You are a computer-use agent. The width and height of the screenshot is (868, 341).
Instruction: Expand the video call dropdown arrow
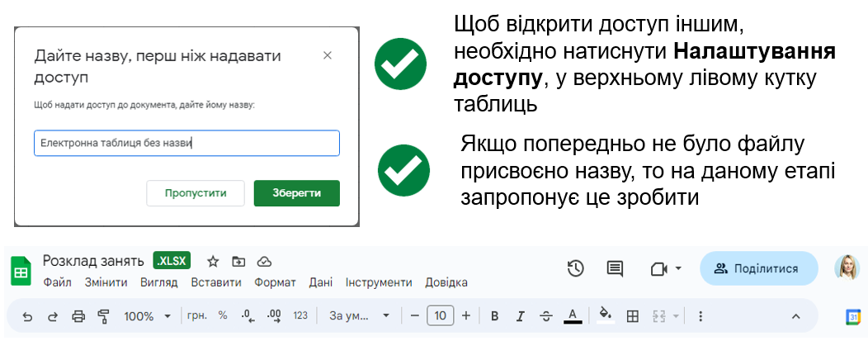click(678, 268)
